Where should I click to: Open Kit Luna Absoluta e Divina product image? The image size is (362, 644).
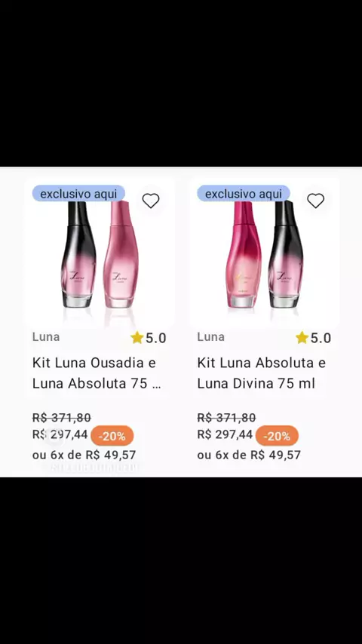point(265,253)
